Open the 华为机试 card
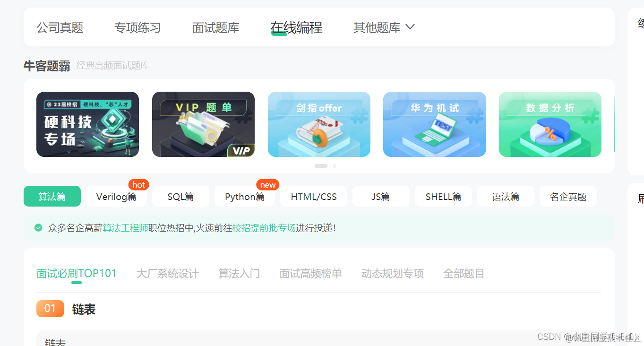 [435, 124]
